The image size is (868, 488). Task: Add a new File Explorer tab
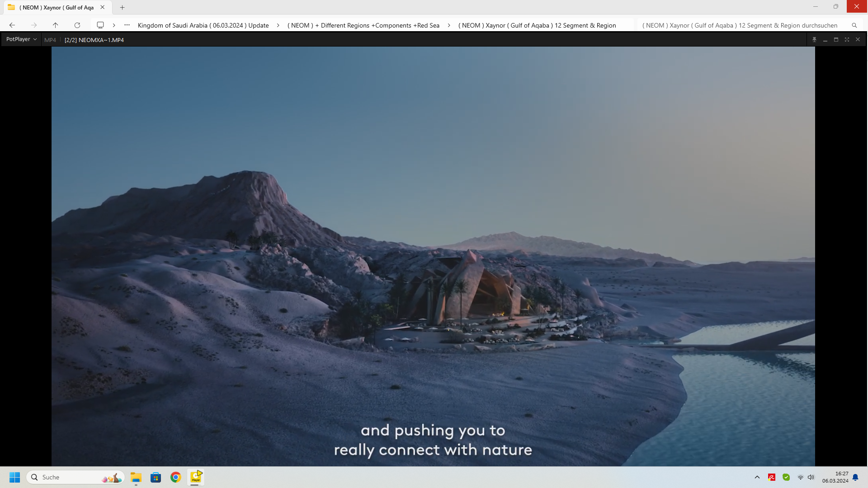[122, 7]
